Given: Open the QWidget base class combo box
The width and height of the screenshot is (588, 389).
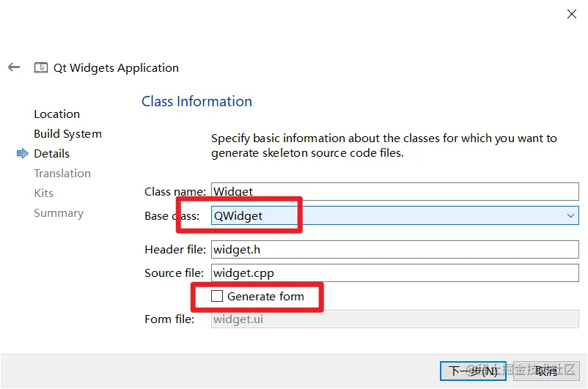Looking at the screenshot, I should (x=395, y=215).
